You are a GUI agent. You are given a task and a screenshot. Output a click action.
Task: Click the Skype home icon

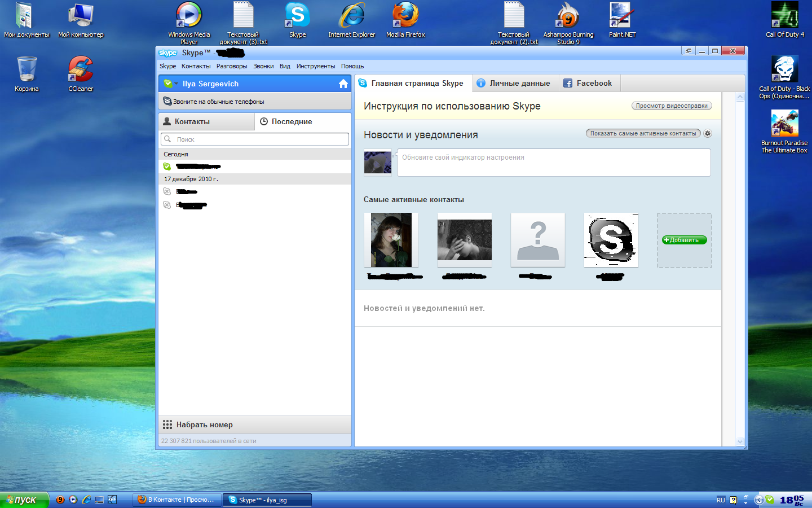tap(343, 84)
